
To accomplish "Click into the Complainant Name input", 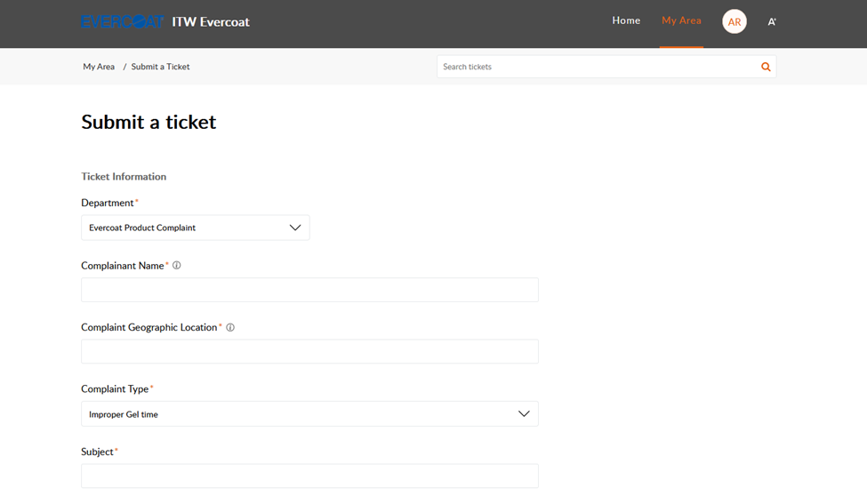I will [309, 290].
